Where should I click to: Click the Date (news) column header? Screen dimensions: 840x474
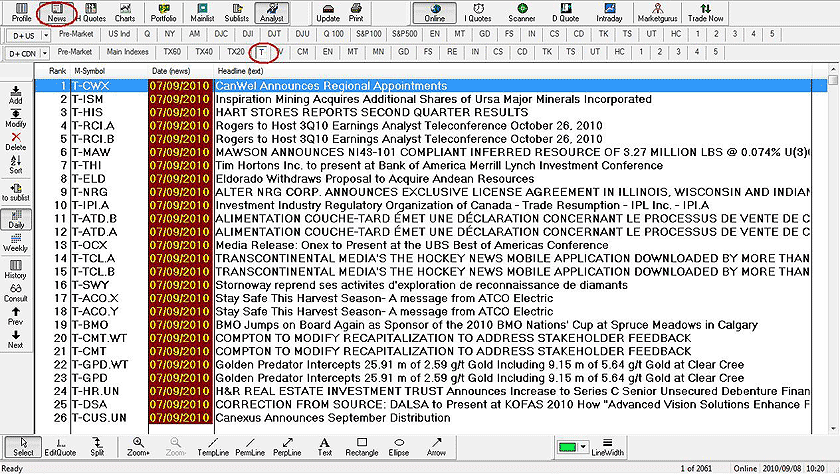coord(170,71)
